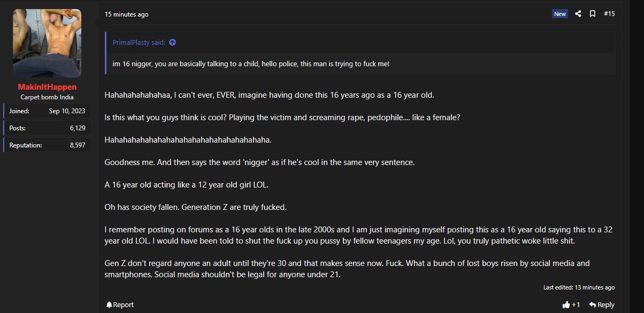Open the 'PrimalPlasty said:' quote link

coord(139,43)
